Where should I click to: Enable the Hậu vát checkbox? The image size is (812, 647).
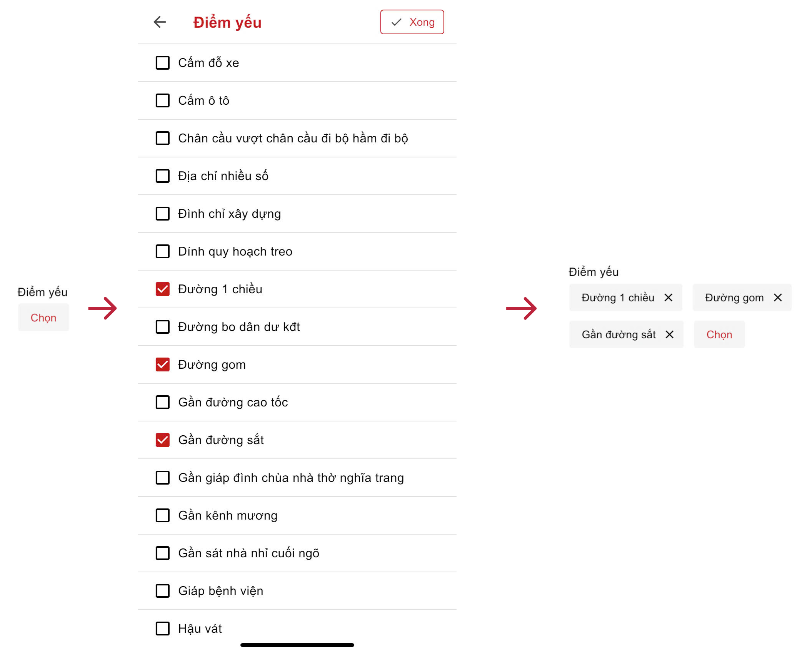point(162,629)
